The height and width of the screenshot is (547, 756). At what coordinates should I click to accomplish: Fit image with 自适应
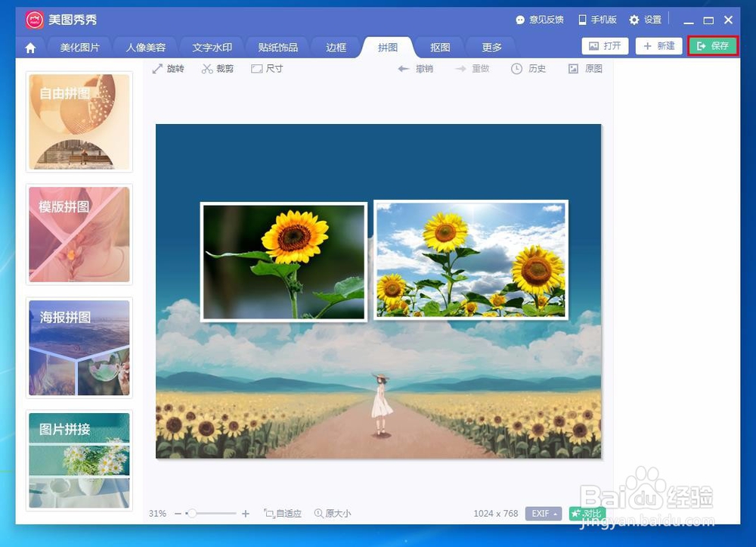(283, 513)
